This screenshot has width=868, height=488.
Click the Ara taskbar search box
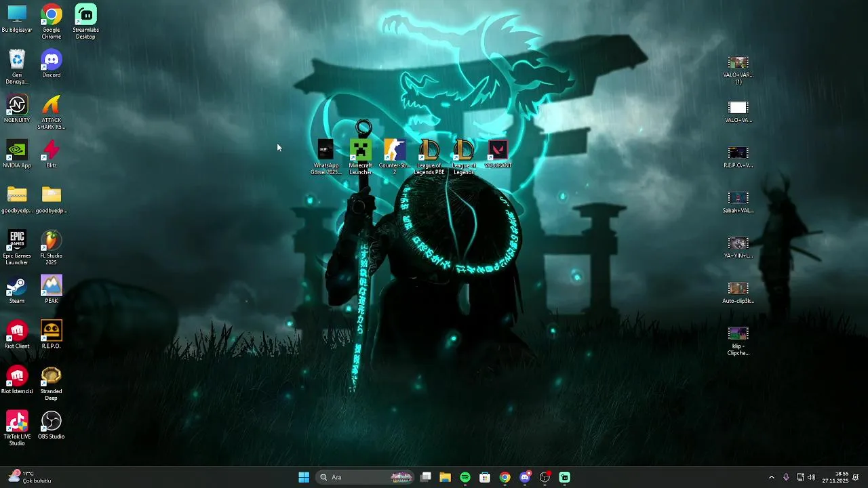(x=365, y=477)
